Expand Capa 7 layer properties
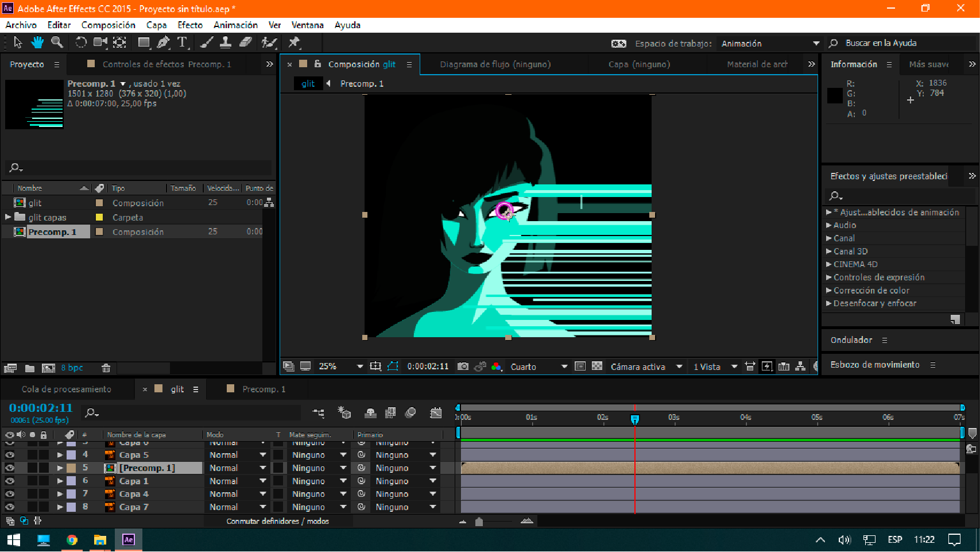This screenshot has width=980, height=552. pyautogui.click(x=60, y=507)
